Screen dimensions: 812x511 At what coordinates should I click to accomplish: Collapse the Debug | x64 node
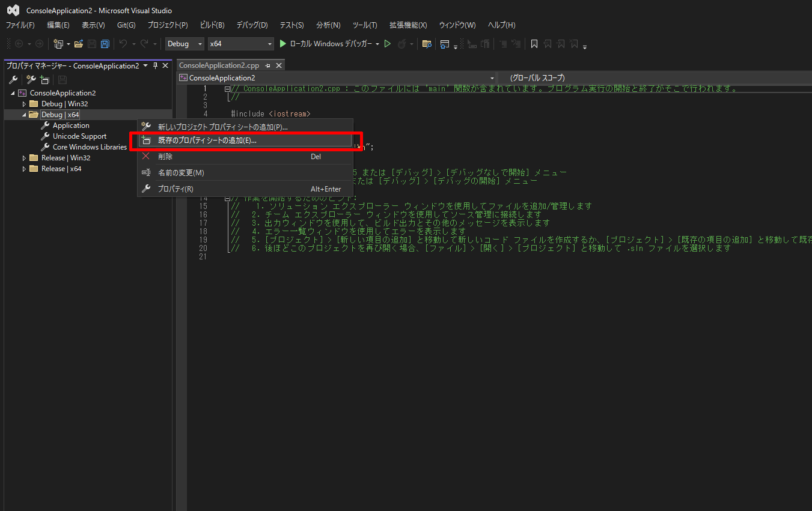click(x=24, y=115)
